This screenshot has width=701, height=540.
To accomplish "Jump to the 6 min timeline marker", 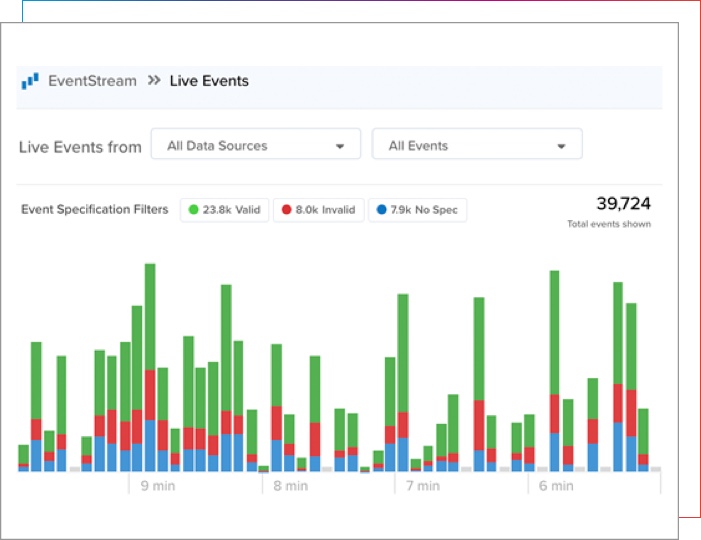I will coord(556,486).
